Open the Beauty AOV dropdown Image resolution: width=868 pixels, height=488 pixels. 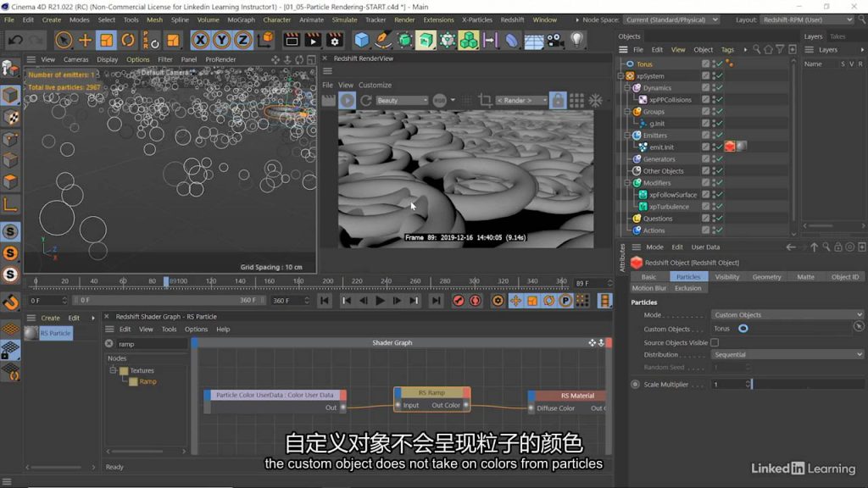tap(402, 100)
